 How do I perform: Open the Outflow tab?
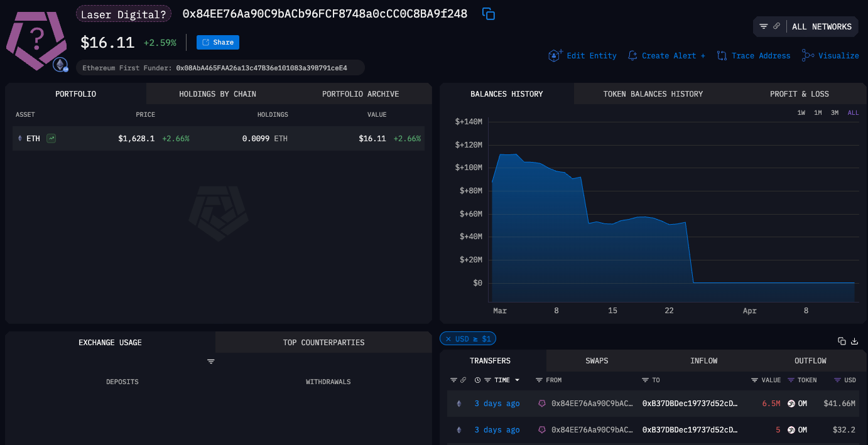[810, 360]
